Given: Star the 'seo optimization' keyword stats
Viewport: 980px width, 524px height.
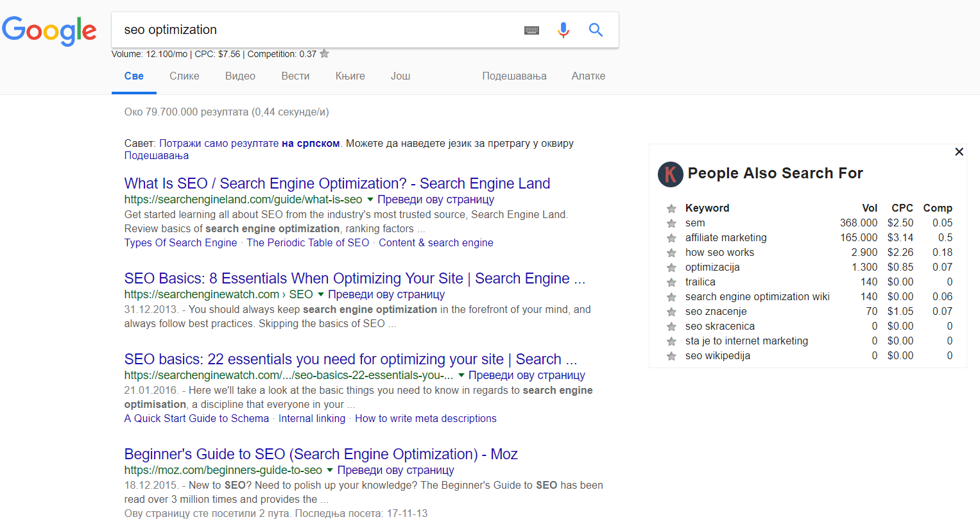Looking at the screenshot, I should [325, 54].
